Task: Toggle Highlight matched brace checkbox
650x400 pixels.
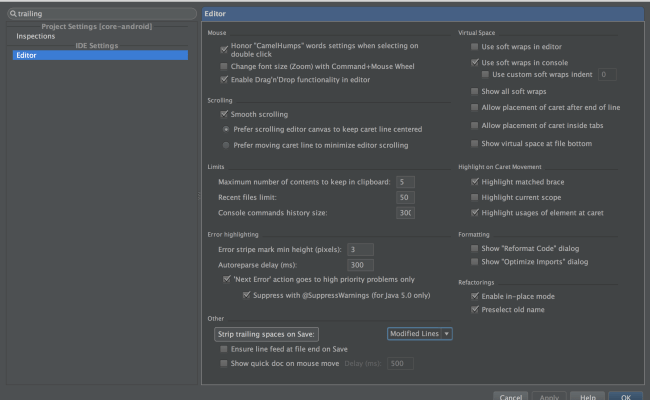Action: click(474, 182)
